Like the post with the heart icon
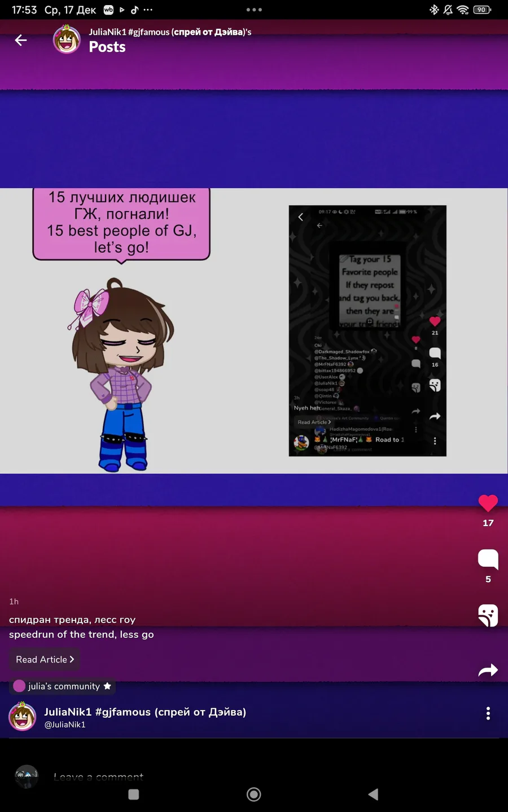Screen dimensions: 508x812 488,503
